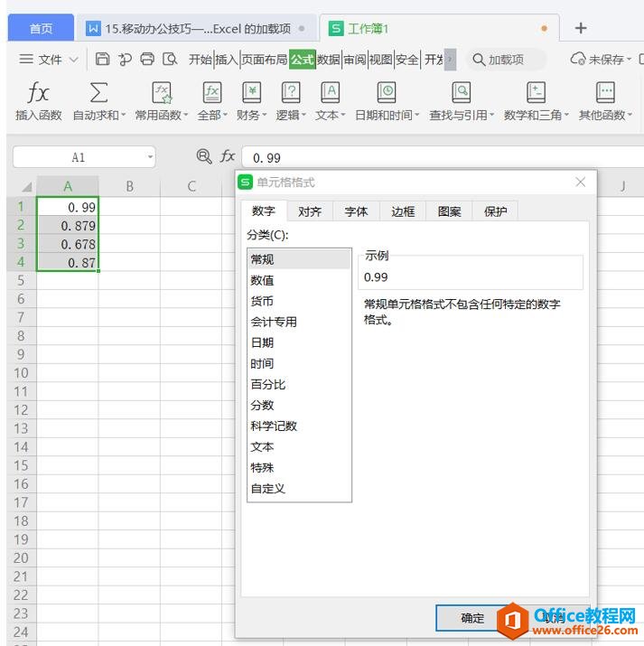Click the Name Box showing A1
Screen dimensions: 644x646
click(x=84, y=157)
